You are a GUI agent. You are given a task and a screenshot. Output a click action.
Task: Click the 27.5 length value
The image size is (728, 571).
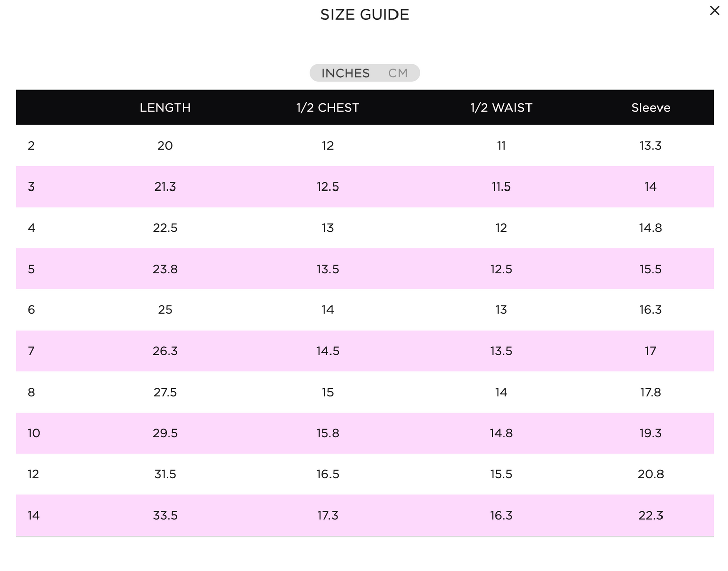(x=165, y=392)
